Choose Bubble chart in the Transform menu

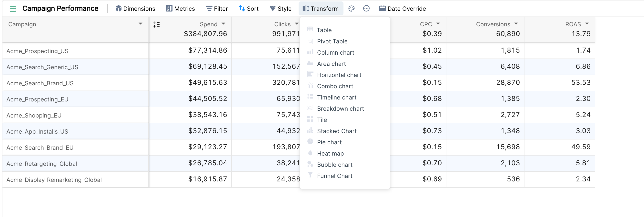point(345,165)
